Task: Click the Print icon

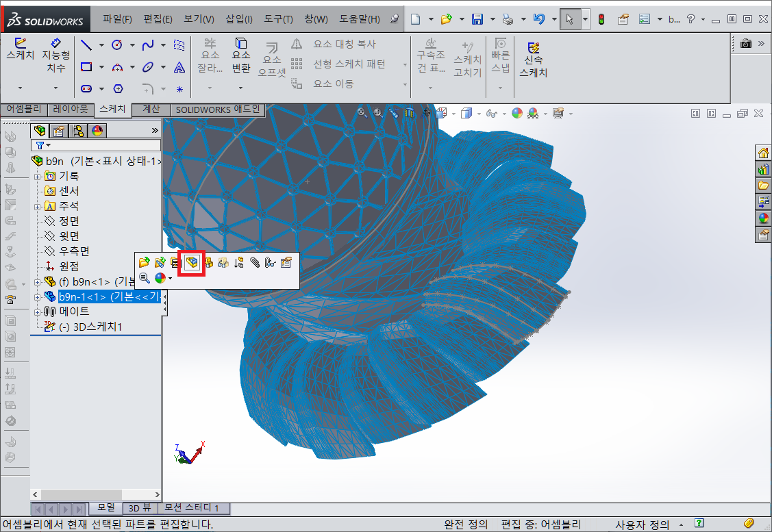Action: coord(508,19)
